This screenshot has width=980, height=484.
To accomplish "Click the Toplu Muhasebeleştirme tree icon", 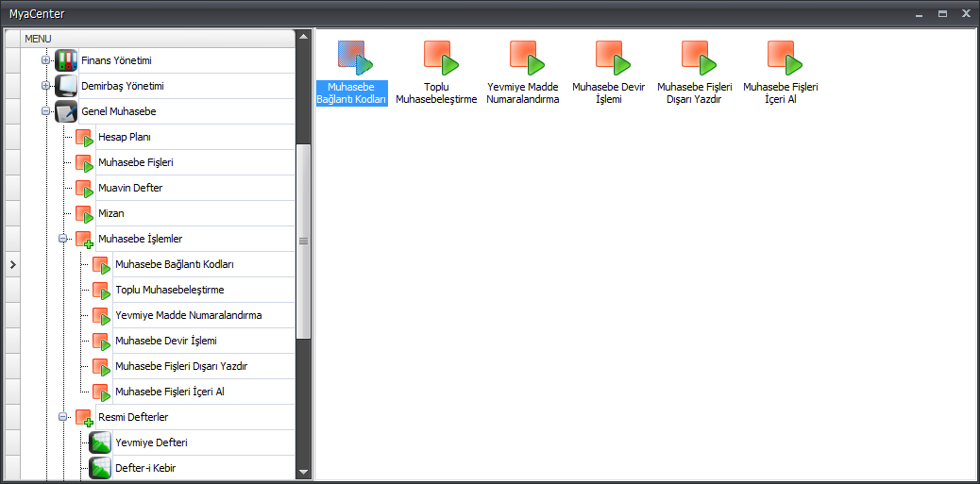I will [101, 291].
